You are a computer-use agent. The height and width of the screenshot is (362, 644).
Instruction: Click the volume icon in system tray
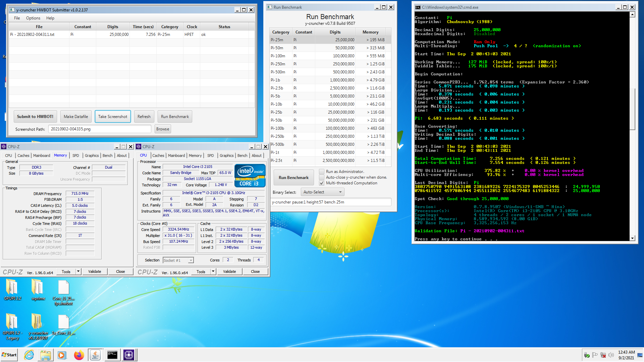click(x=611, y=355)
